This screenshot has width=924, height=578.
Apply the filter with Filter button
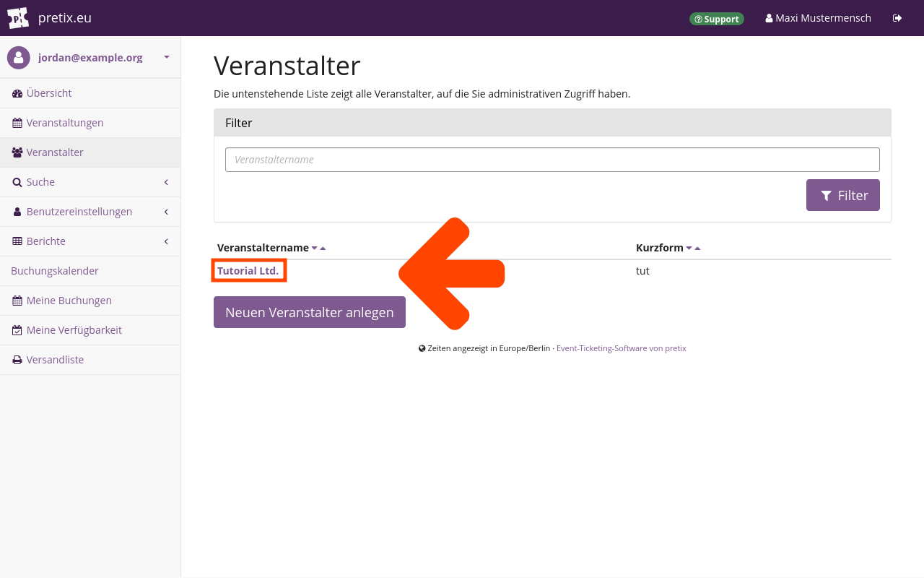(x=843, y=195)
